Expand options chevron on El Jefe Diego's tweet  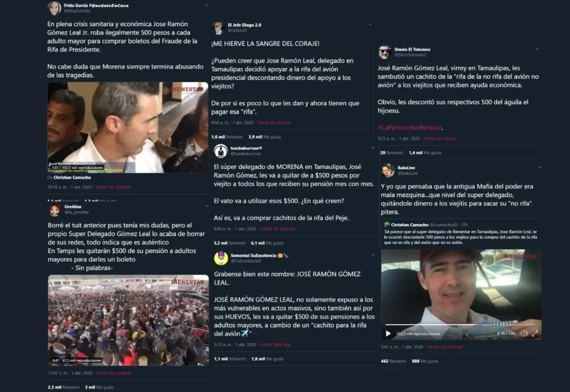[370, 24]
